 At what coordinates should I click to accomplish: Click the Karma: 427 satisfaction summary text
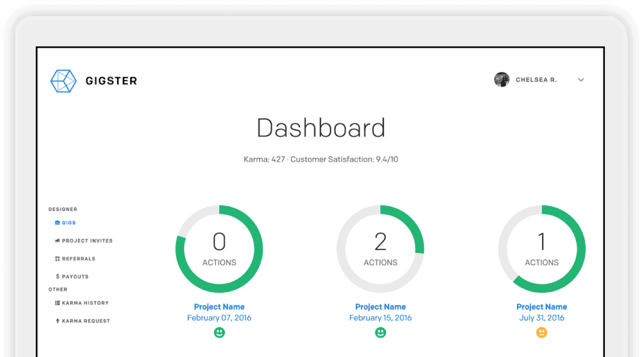point(321,160)
